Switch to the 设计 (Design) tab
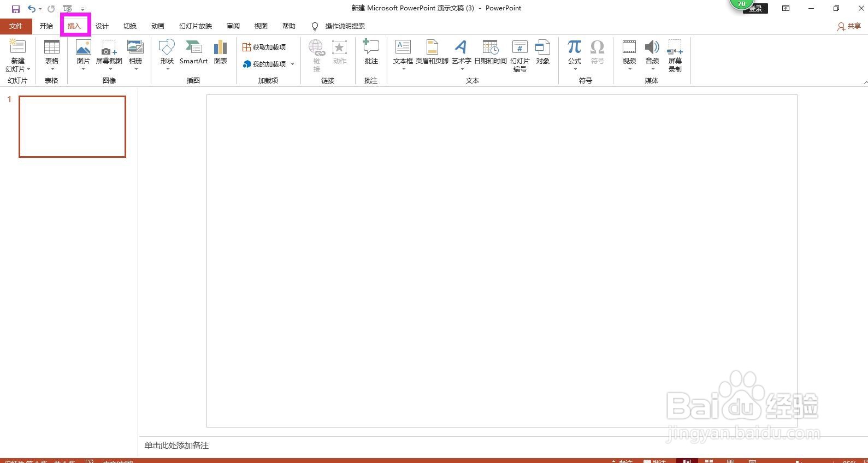This screenshot has height=463, width=868. 102,26
